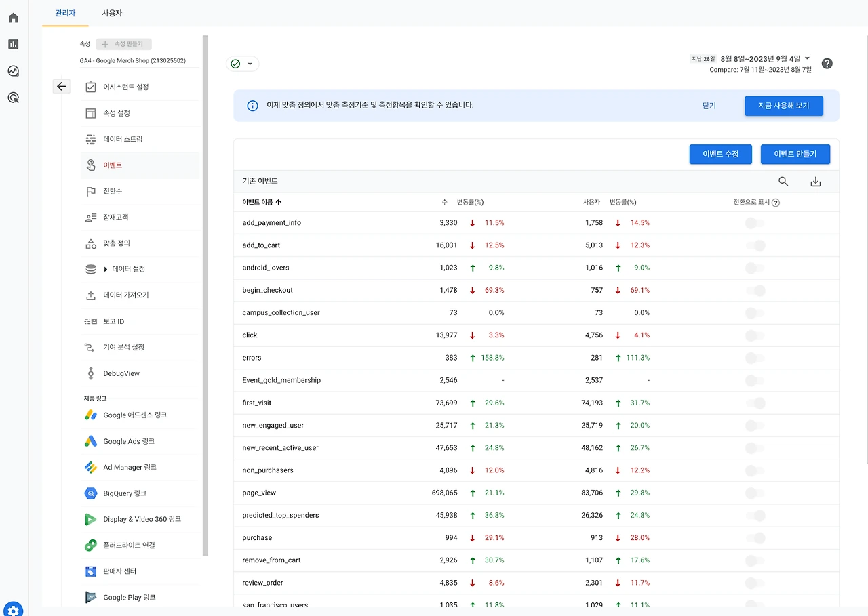Search the existing events table
The height and width of the screenshot is (616, 868).
click(x=783, y=181)
